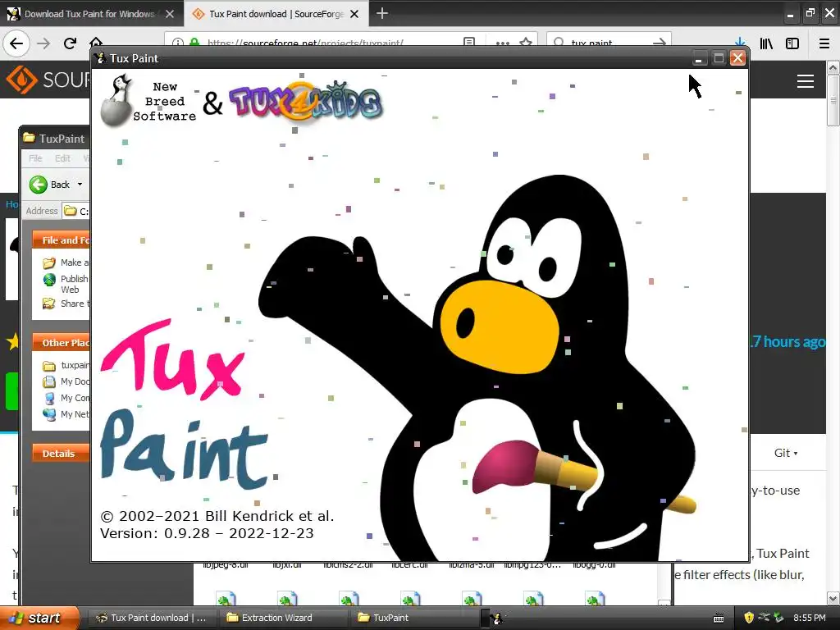Screen dimensions: 840x630
Task: Minimize the Tux Paint window
Action: [x=698, y=58]
